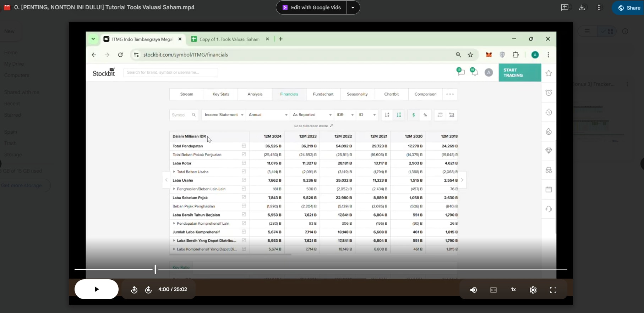The width and height of the screenshot is (644, 313).
Task: Click the Share button
Action: [x=629, y=7]
